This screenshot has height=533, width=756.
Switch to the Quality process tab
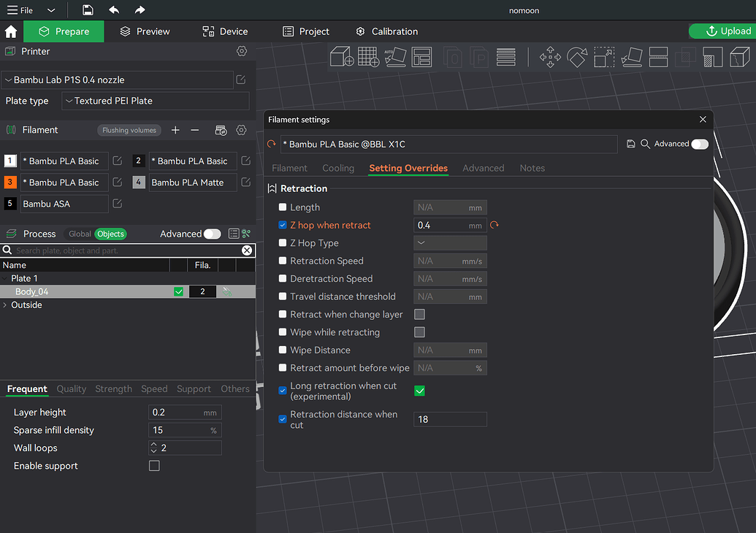(x=72, y=389)
